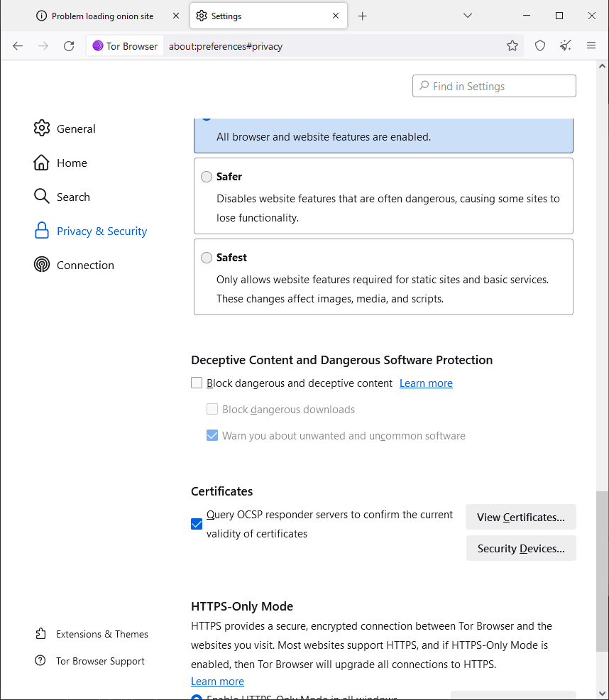Image resolution: width=609 pixels, height=700 pixels.
Task: Go back using the back arrow
Action: 18,46
